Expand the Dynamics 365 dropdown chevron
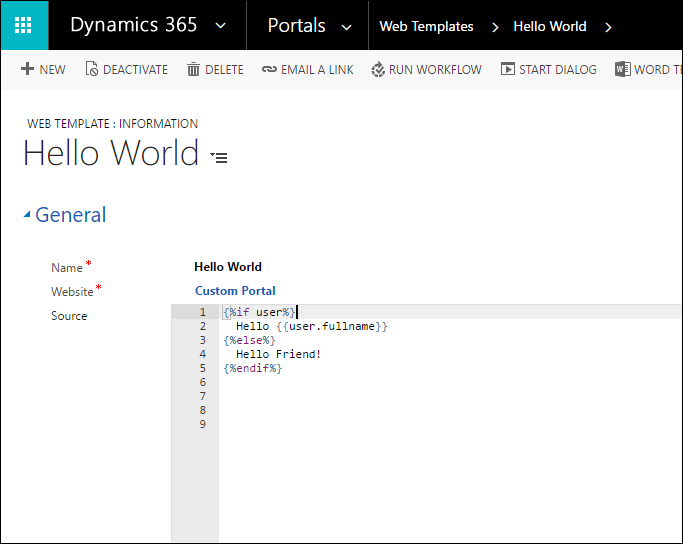 coord(221,26)
